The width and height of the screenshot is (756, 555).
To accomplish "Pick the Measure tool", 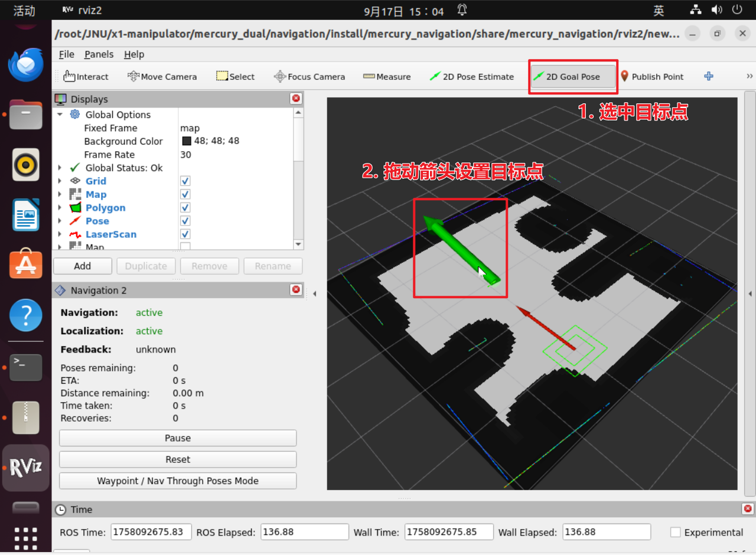I will click(x=387, y=76).
